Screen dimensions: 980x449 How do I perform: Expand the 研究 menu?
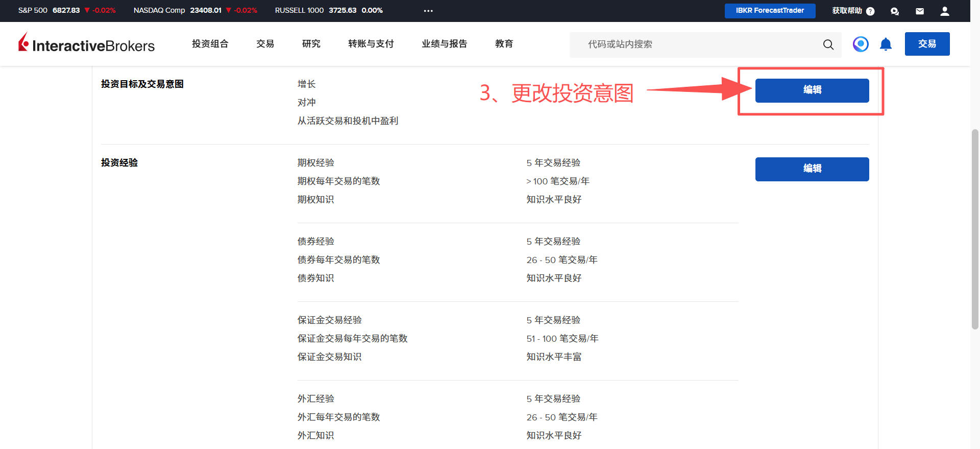pos(311,44)
